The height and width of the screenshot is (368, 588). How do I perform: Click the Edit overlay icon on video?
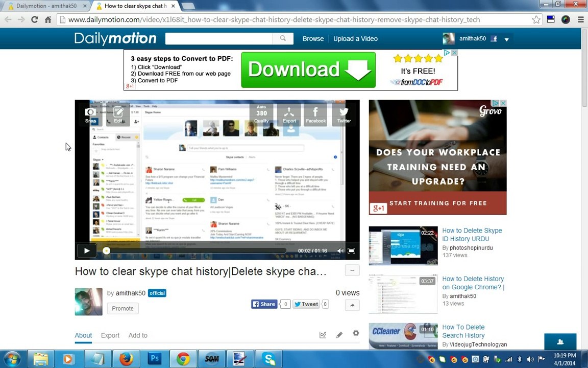click(118, 114)
